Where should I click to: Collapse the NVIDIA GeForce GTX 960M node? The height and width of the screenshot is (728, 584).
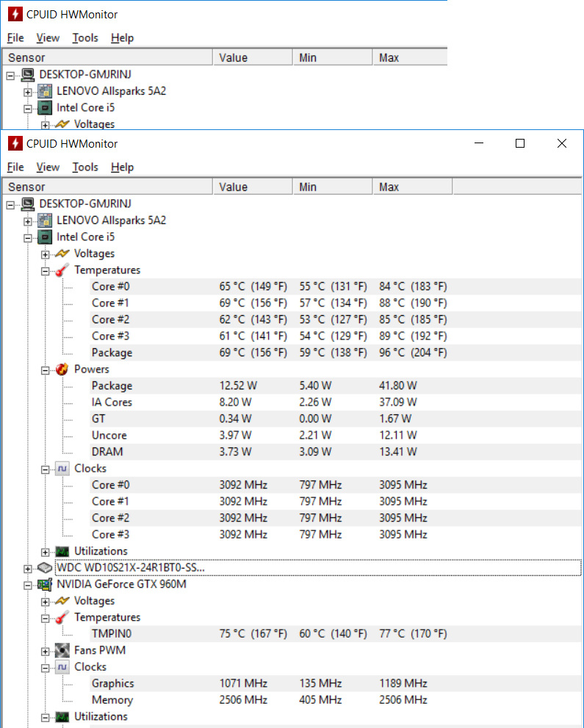click(x=28, y=585)
